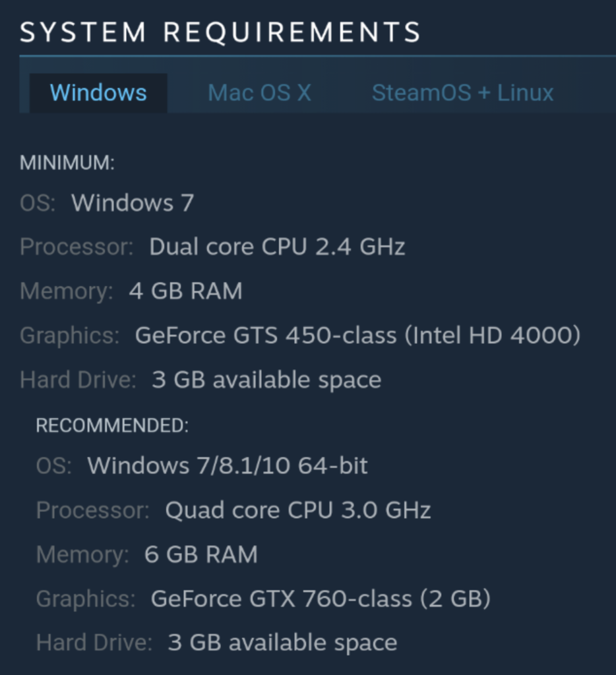Click the minimum Processor label
This screenshot has height=675, width=616.
77,247
